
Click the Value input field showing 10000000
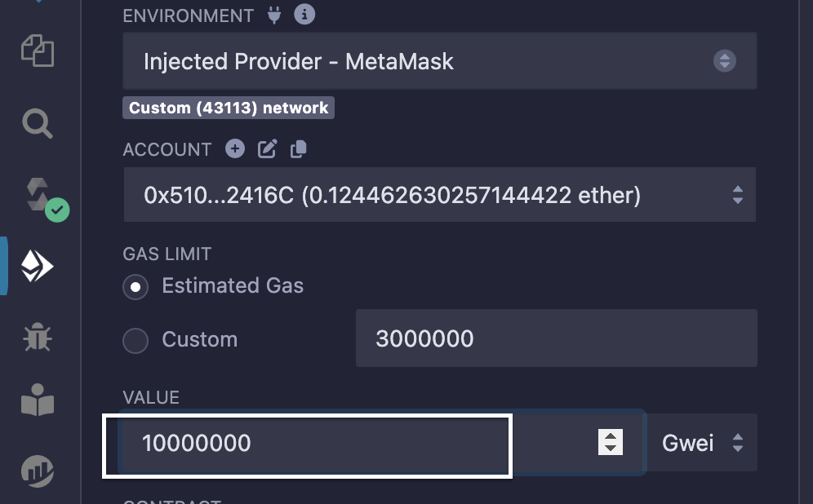pyautogui.click(x=327, y=443)
